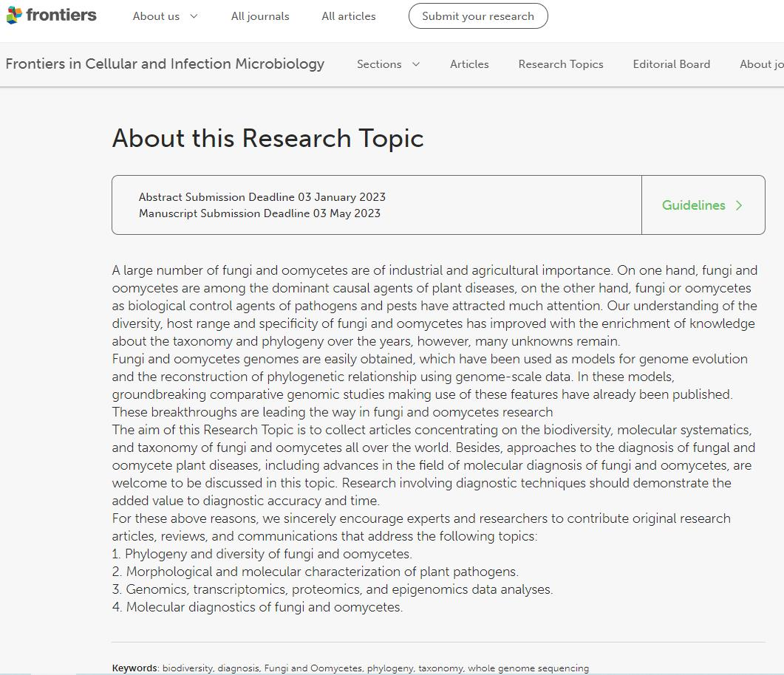The width and height of the screenshot is (784, 675).
Task: Open the All articles page
Action: tap(349, 16)
